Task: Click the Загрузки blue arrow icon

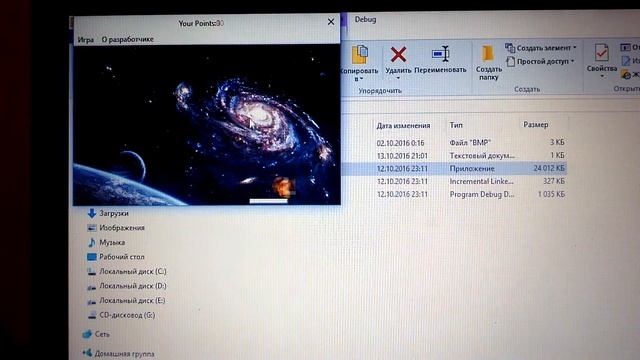Action: click(x=92, y=213)
